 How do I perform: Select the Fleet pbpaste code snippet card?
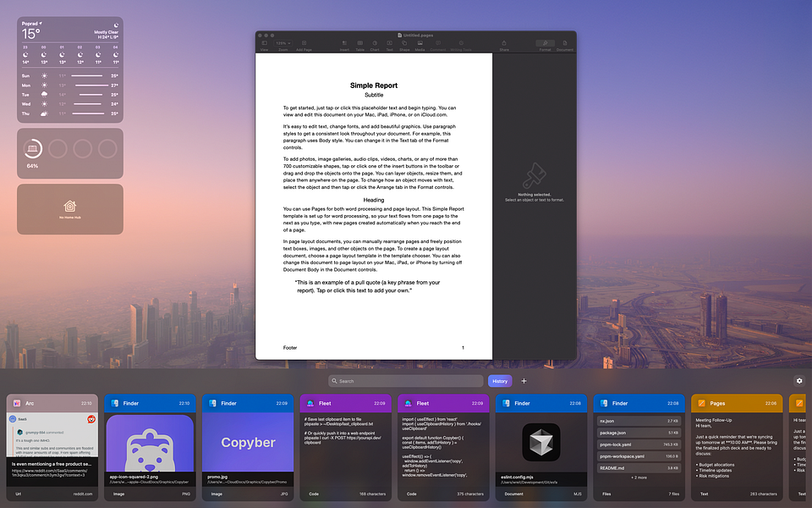click(x=345, y=448)
